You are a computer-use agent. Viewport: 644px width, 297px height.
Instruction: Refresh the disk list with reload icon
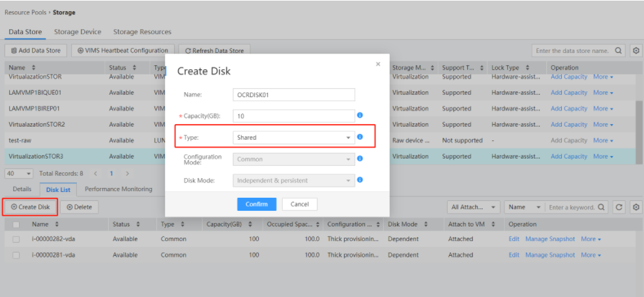(x=619, y=207)
